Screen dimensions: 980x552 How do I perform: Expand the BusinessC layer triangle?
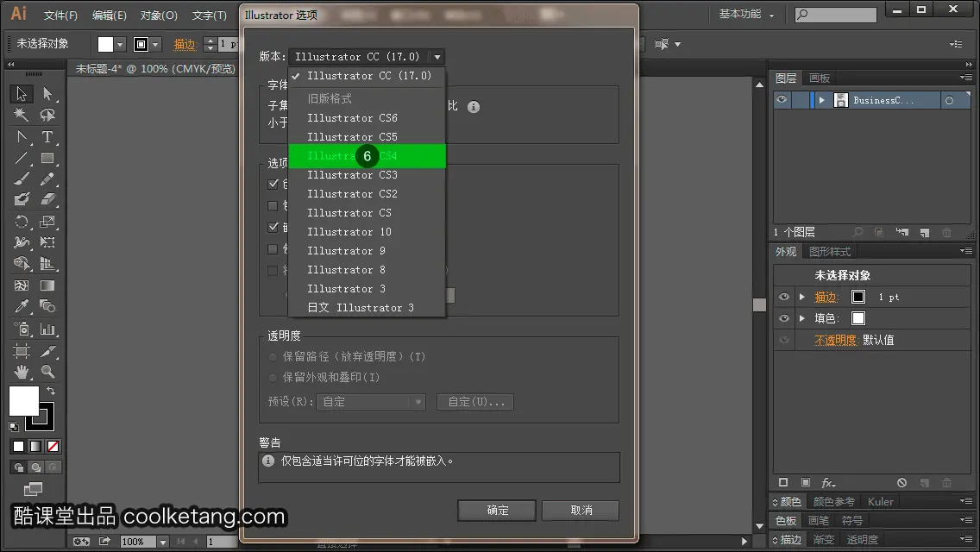pos(822,100)
